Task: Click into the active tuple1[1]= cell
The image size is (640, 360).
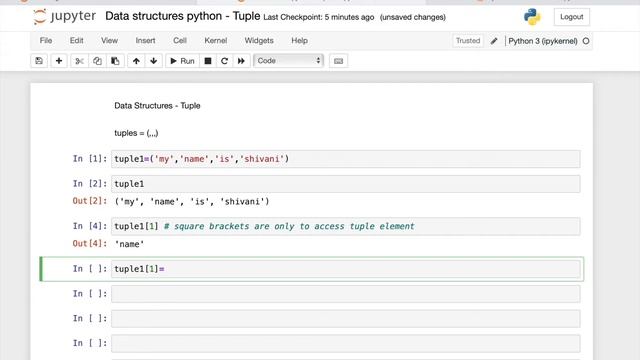Action: [345, 269]
